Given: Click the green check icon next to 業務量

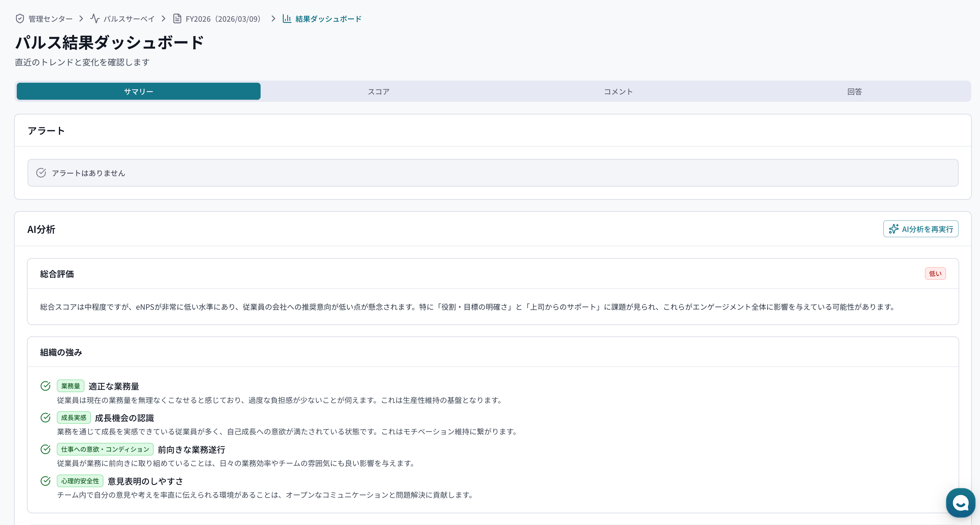Looking at the screenshot, I should pyautogui.click(x=46, y=386).
